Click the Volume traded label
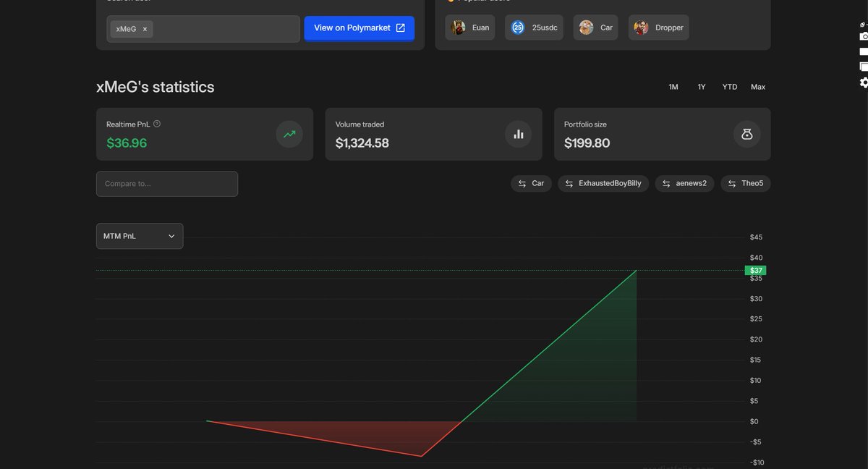The height and width of the screenshot is (469, 868). click(x=359, y=124)
